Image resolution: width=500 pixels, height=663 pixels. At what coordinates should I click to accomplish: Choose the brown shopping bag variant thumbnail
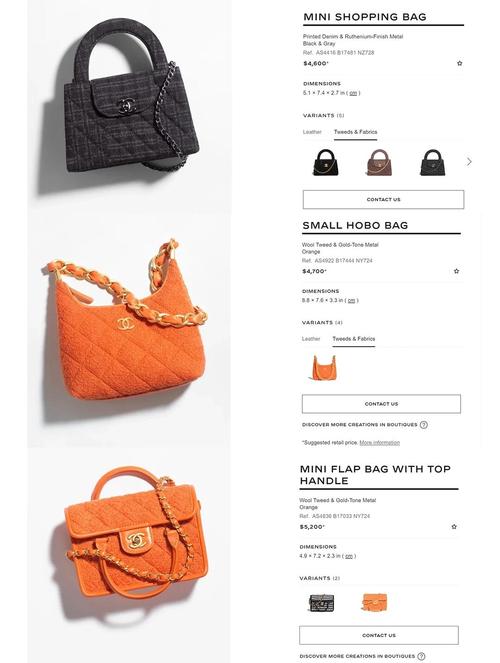pyautogui.click(x=379, y=162)
